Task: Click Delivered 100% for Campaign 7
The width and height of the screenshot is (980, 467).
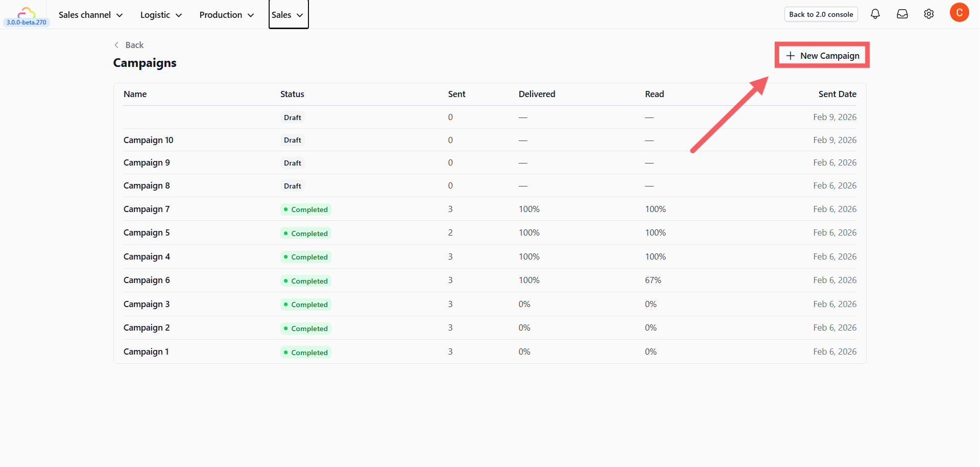Action: [529, 209]
